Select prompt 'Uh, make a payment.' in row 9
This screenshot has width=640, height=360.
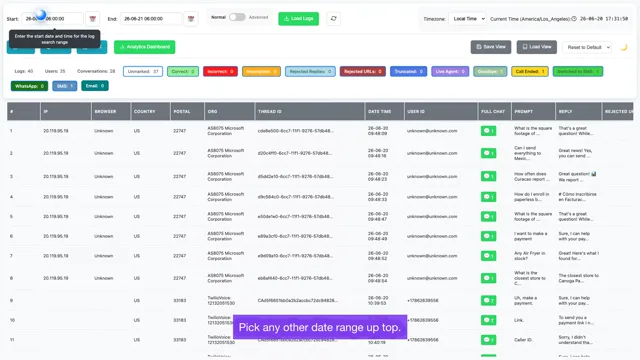pyautogui.click(x=526, y=300)
